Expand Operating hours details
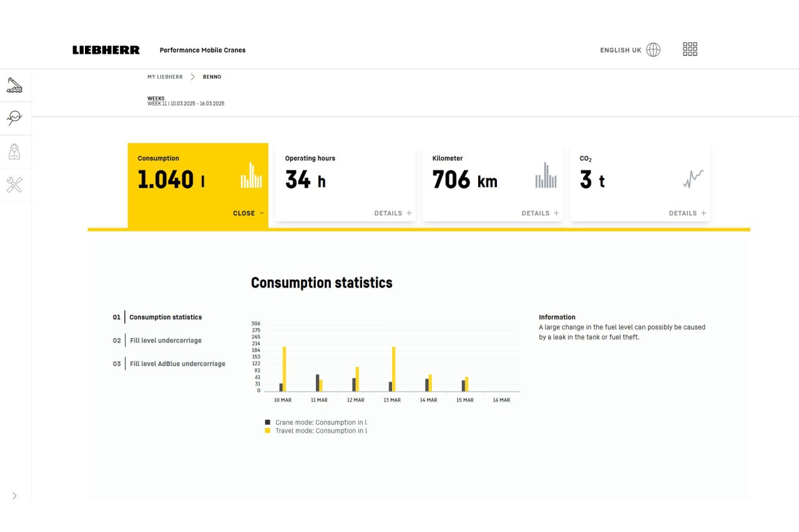Image resolution: width=799 pixels, height=532 pixels. [393, 213]
